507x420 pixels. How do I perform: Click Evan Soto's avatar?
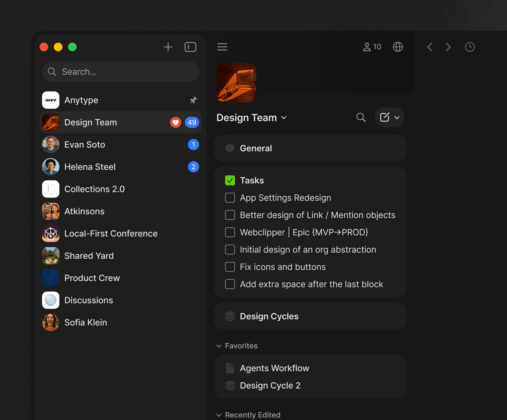[x=51, y=145]
